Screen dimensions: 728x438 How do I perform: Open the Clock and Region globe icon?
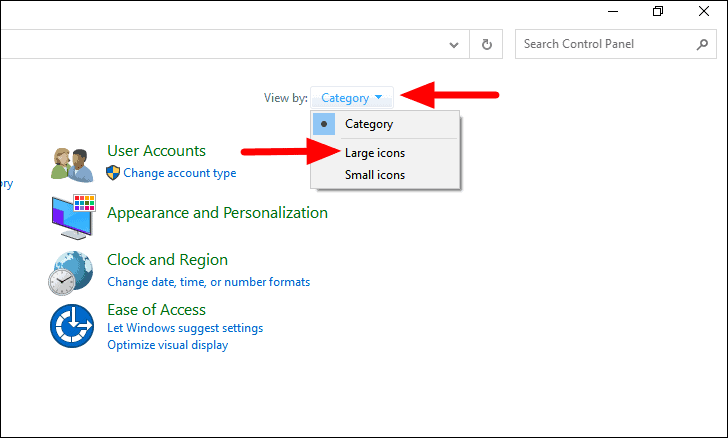(x=71, y=273)
